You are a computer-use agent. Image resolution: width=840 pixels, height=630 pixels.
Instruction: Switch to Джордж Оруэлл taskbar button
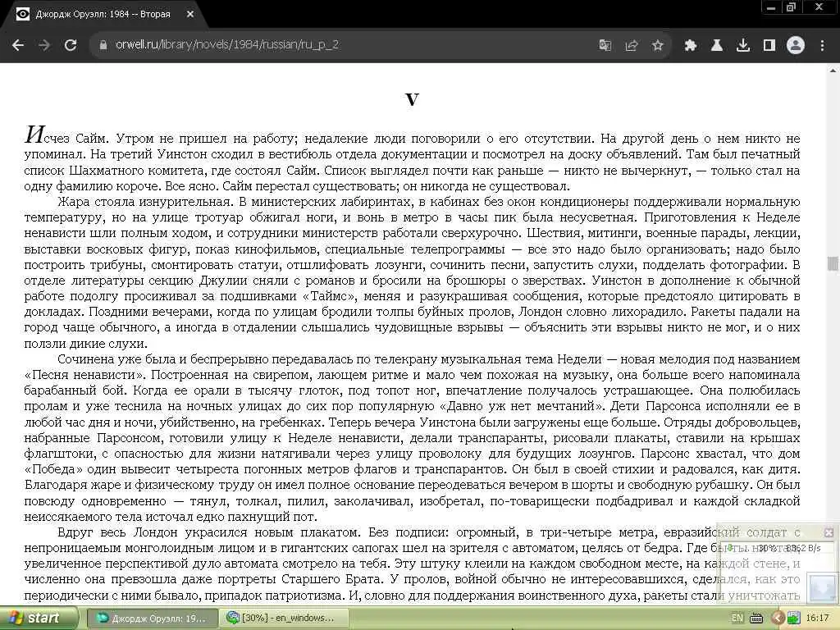click(x=152, y=619)
